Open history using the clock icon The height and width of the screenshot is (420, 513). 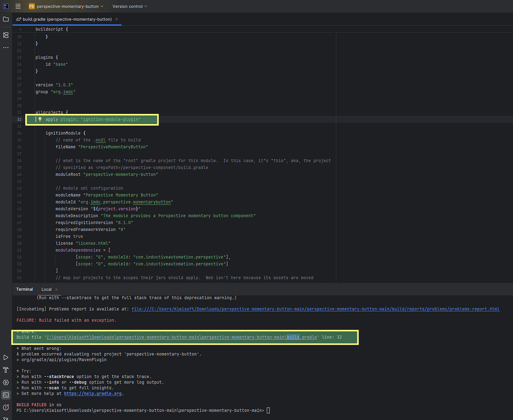coord(5,407)
